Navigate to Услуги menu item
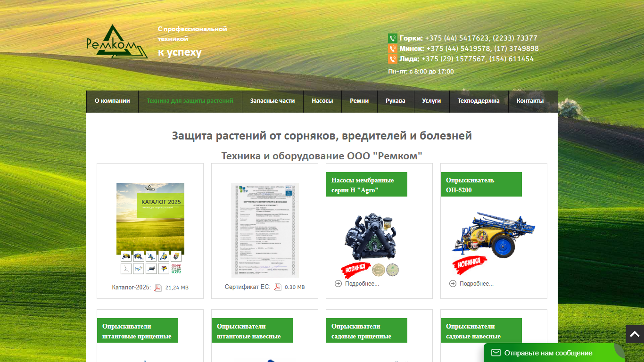This screenshot has width=644, height=362. tap(431, 101)
